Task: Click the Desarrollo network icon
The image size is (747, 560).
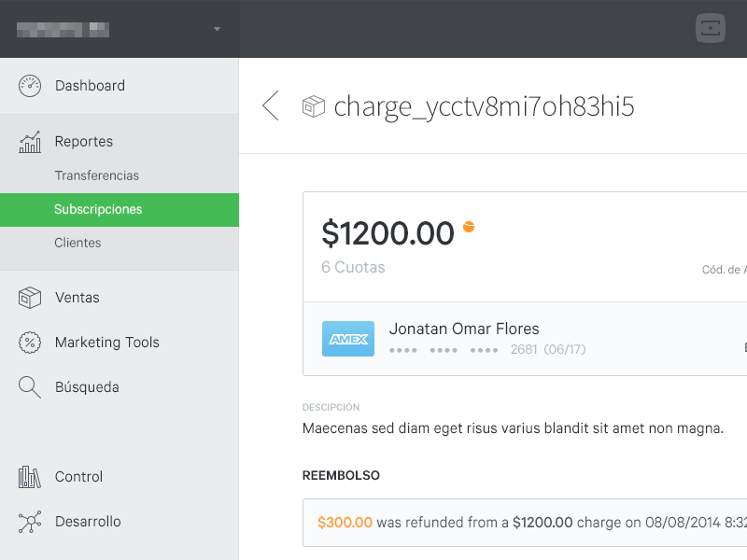Action: point(30,522)
